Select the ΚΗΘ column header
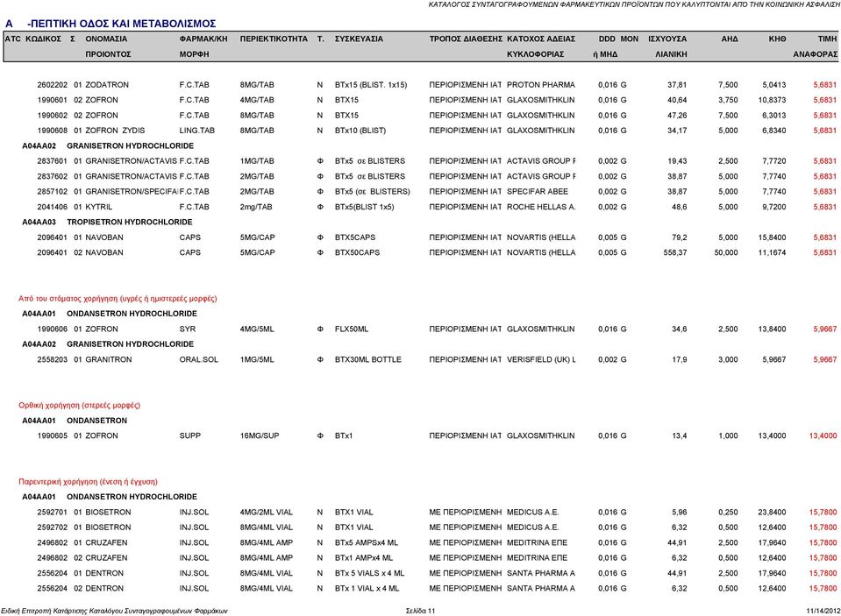Screen dimensions: 841x616 pyautogui.click(x=777, y=39)
